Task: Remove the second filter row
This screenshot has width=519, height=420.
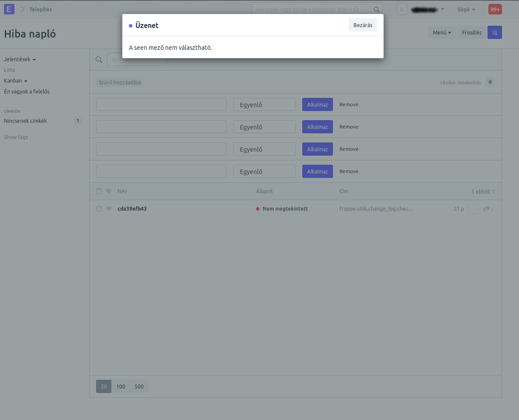Action: [349, 127]
